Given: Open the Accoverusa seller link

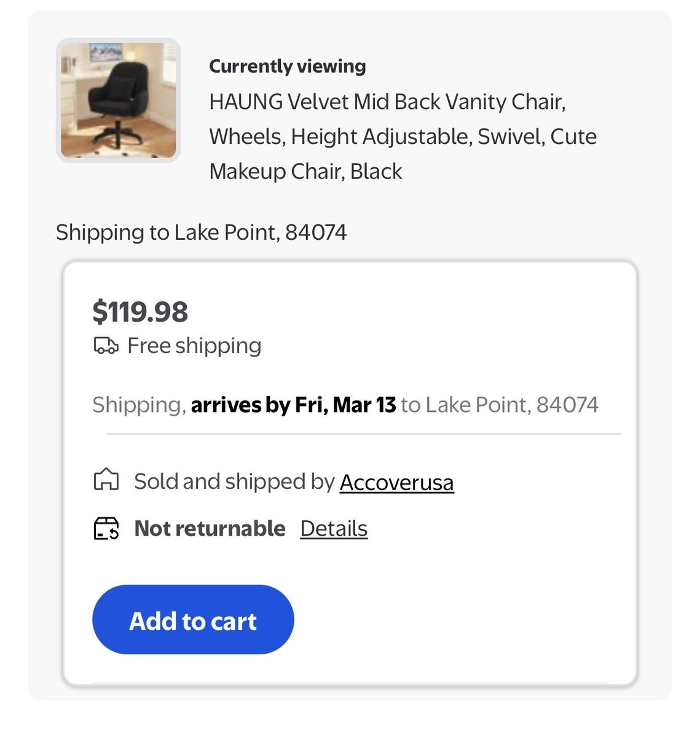Looking at the screenshot, I should point(396,482).
